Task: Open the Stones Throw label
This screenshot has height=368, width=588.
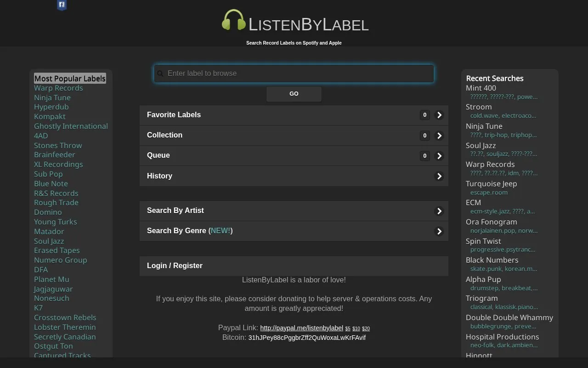Action: [58, 145]
